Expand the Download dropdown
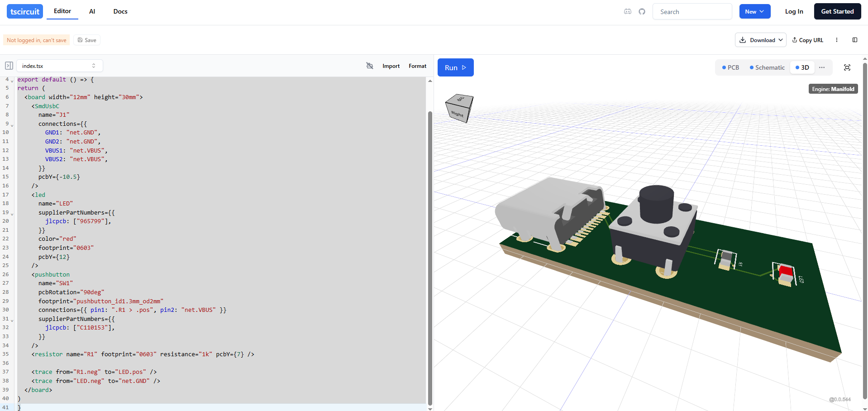The width and height of the screenshot is (868, 411). click(760, 40)
